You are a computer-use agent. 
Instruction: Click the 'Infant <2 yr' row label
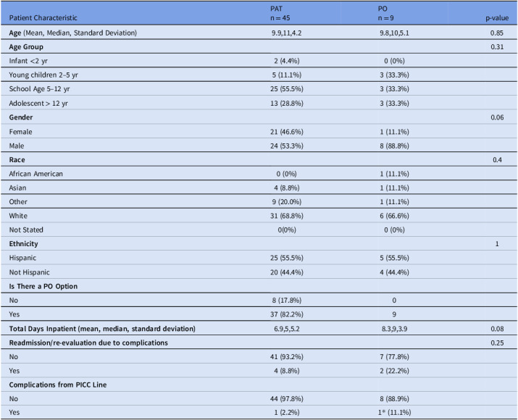point(28,61)
